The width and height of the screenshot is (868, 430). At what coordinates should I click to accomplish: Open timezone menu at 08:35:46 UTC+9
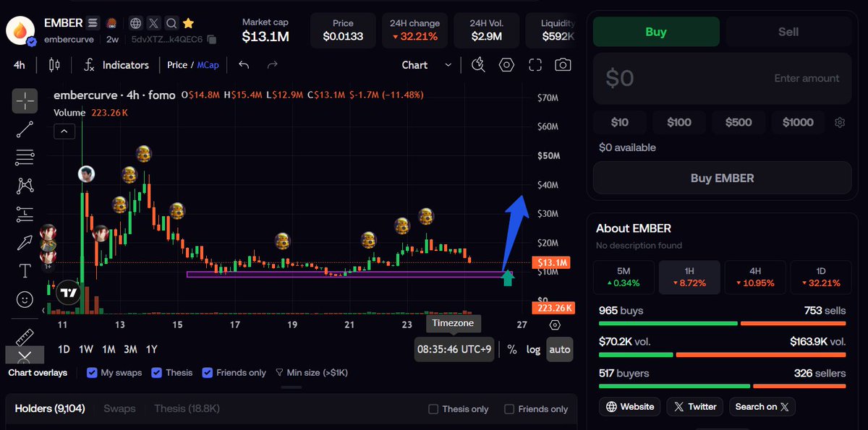click(x=454, y=349)
